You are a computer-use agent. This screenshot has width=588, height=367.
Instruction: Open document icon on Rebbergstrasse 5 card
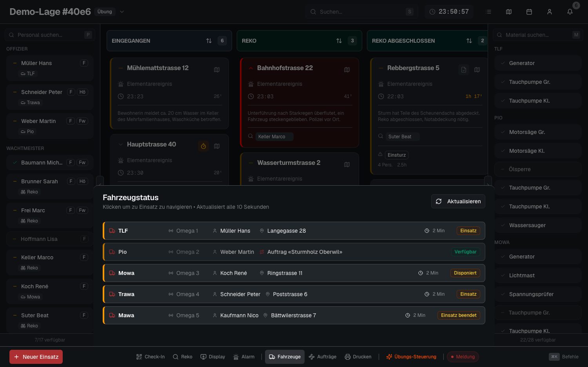(x=464, y=70)
